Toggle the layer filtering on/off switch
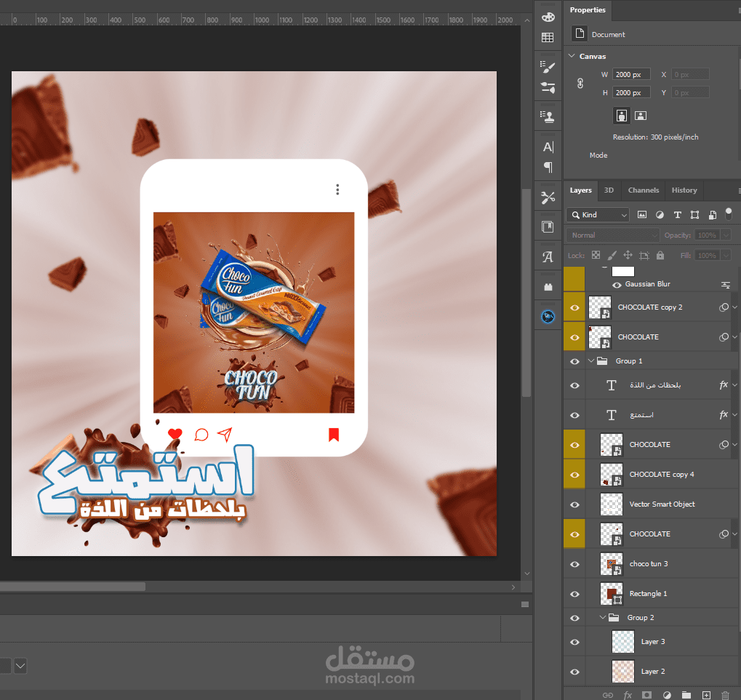 (x=728, y=214)
